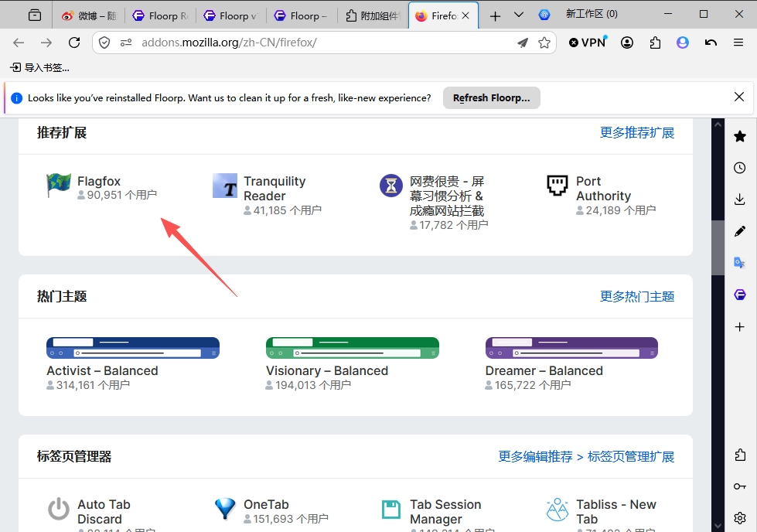Go forward with the forward arrow
The width and height of the screenshot is (757, 532).
pos(46,43)
